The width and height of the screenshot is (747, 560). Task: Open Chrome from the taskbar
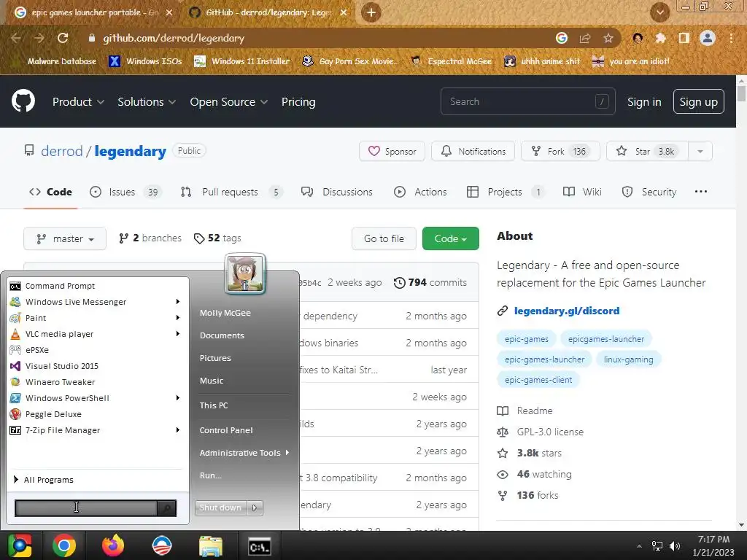point(64,545)
